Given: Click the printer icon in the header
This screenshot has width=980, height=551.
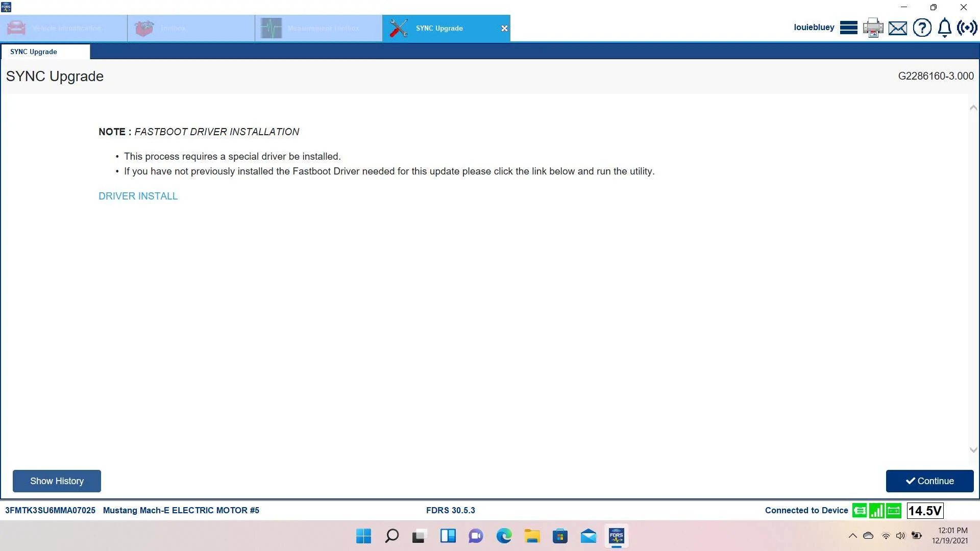Looking at the screenshot, I should [873, 28].
